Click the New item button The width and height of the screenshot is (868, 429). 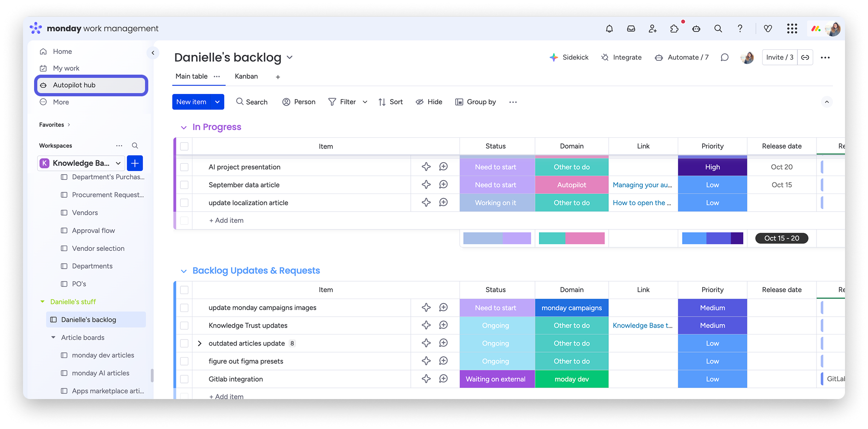point(192,102)
